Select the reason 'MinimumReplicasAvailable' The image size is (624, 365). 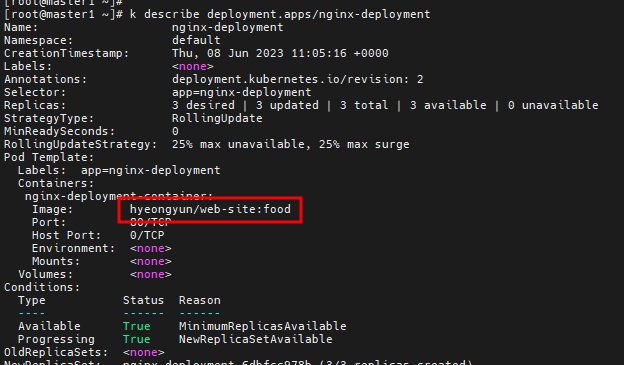click(x=262, y=326)
